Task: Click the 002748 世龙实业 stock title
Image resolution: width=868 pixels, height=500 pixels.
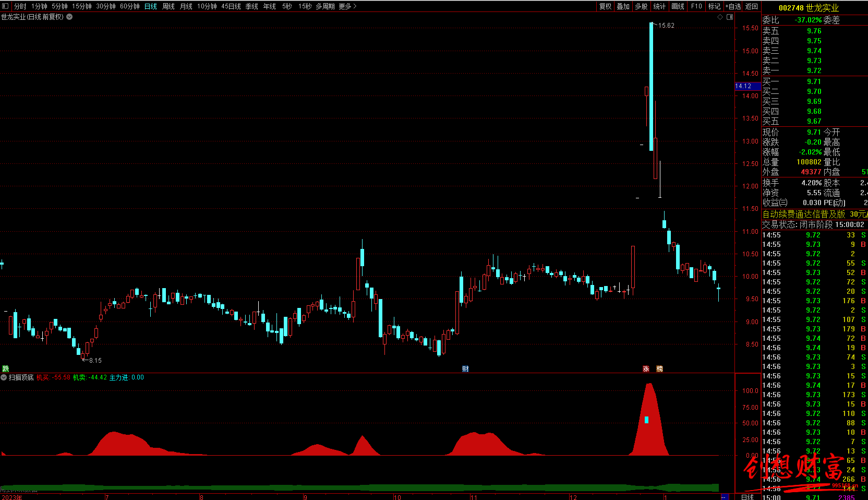Action: [x=809, y=8]
